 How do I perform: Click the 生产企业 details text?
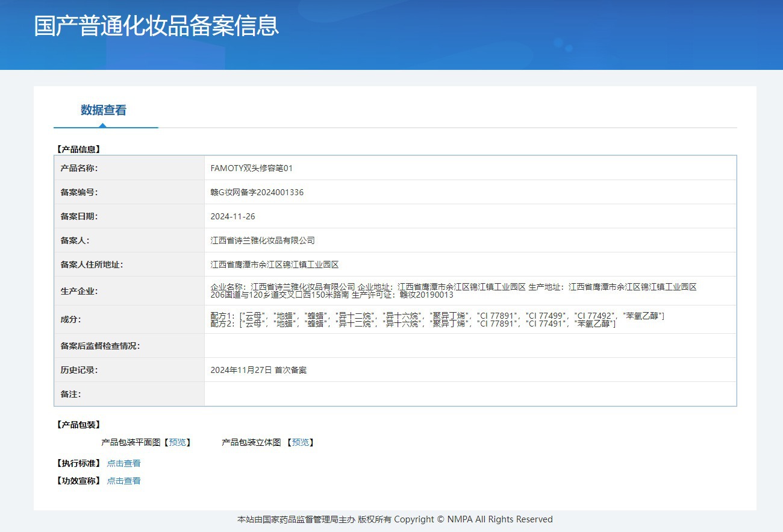tap(454, 291)
